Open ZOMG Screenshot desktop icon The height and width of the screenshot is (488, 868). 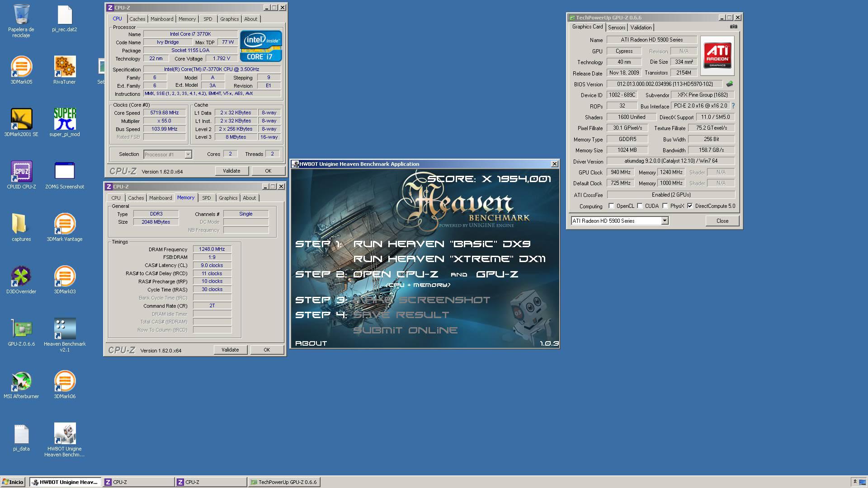tap(65, 175)
